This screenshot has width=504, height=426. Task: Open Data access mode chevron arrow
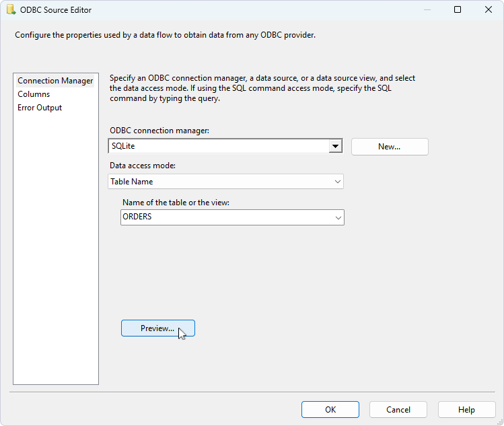click(x=337, y=182)
